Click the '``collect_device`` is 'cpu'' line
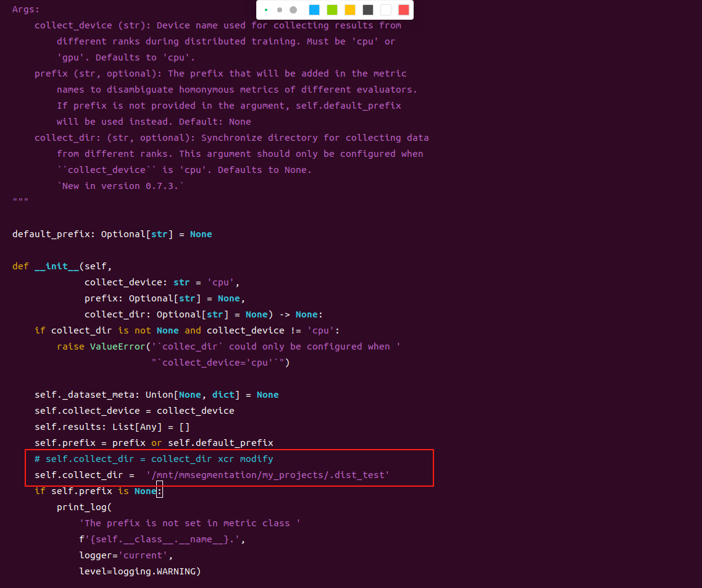 [x=184, y=170]
